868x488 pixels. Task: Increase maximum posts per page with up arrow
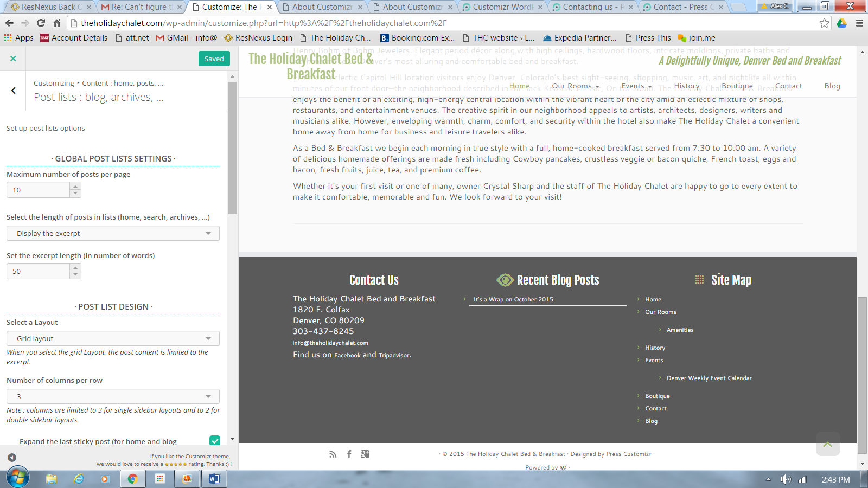(75, 186)
